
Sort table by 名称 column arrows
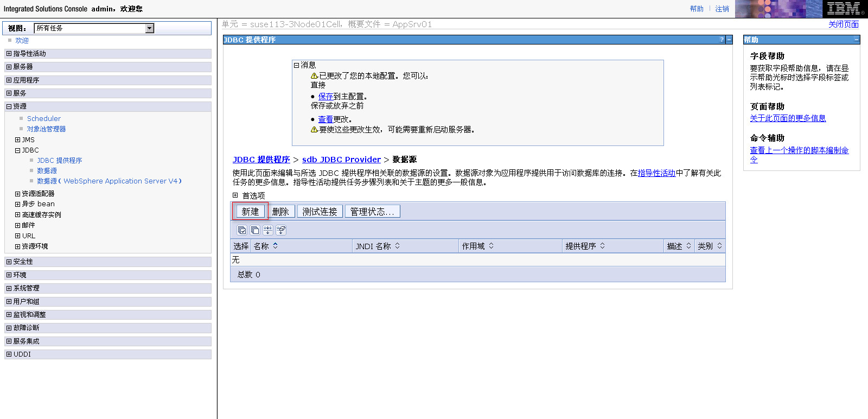pyautogui.click(x=276, y=246)
